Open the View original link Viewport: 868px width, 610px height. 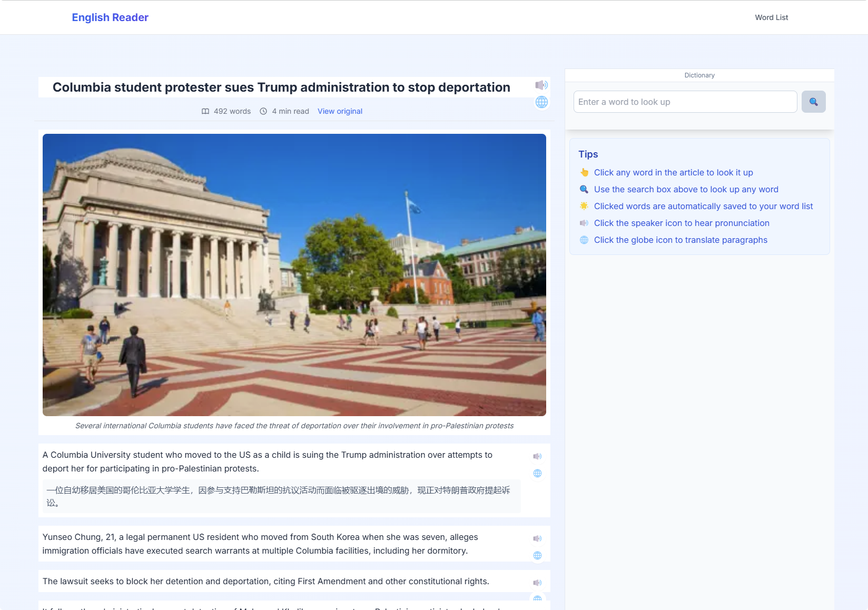coord(340,111)
